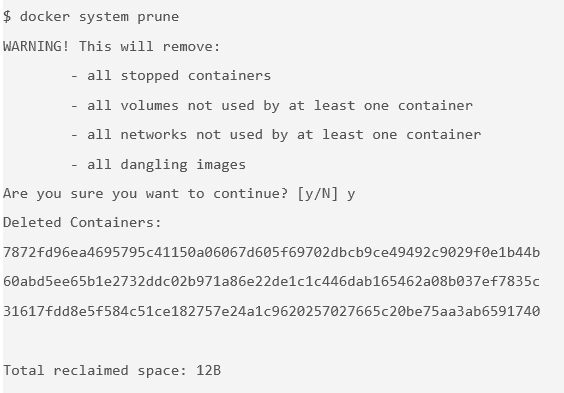Click the 'all stopped containers' bullet line
Viewport: 564px width, 393px height.
(x=171, y=76)
